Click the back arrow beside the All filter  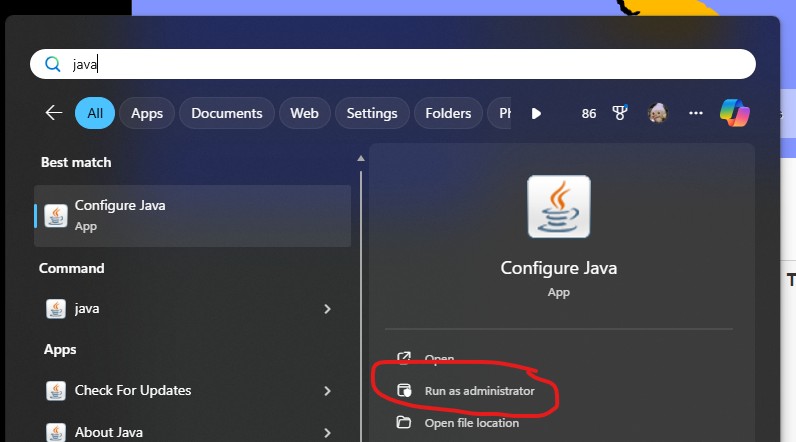[x=54, y=113]
